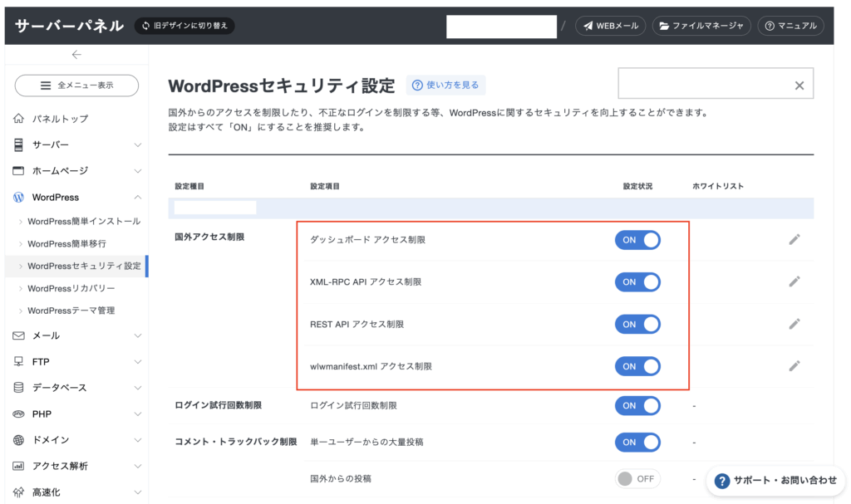This screenshot has width=851, height=504.
Task: Edit XML-RPC API whitelist pencil icon
Action: coord(794,281)
